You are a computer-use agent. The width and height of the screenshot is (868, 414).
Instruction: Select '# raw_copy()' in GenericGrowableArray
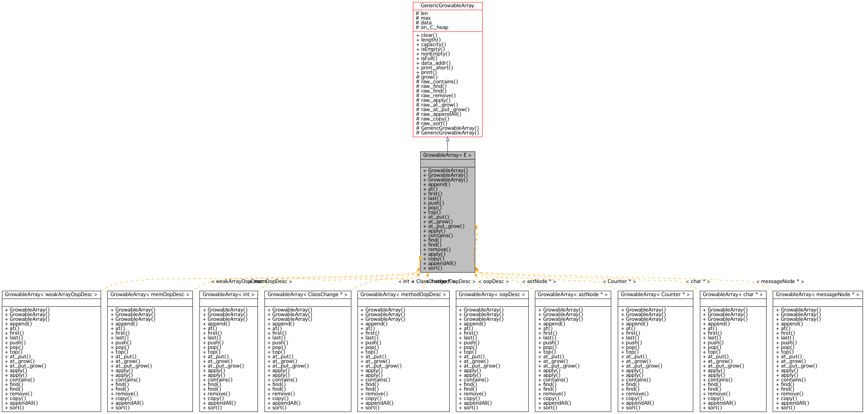click(433, 119)
